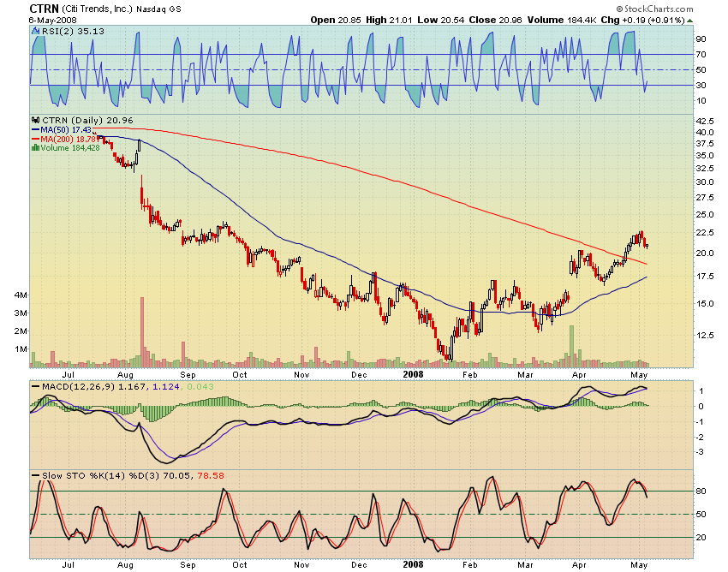This screenshot has width=728, height=572.
Task: Click the 37.5 price axis label
Action: coord(705,144)
